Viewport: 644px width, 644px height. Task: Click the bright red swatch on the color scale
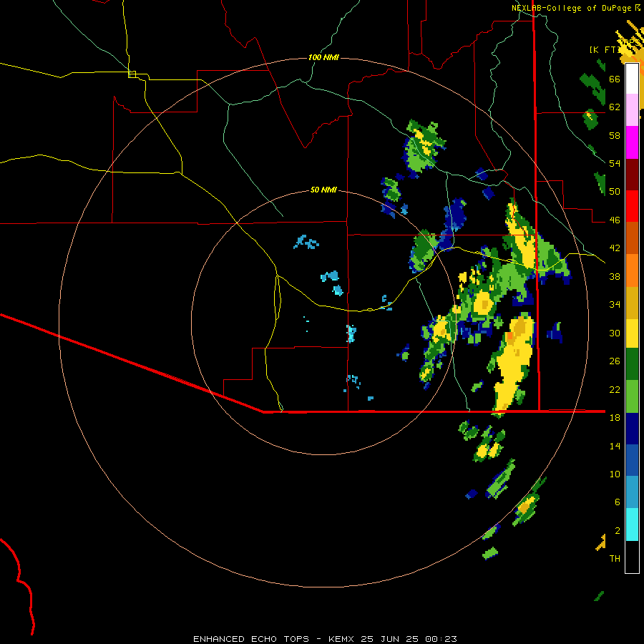[632, 206]
